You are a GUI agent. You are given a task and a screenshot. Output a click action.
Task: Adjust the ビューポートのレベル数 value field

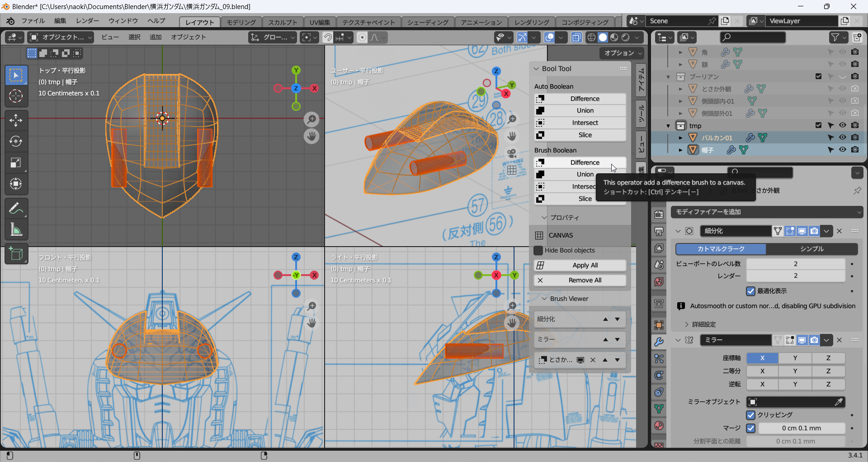(795, 264)
